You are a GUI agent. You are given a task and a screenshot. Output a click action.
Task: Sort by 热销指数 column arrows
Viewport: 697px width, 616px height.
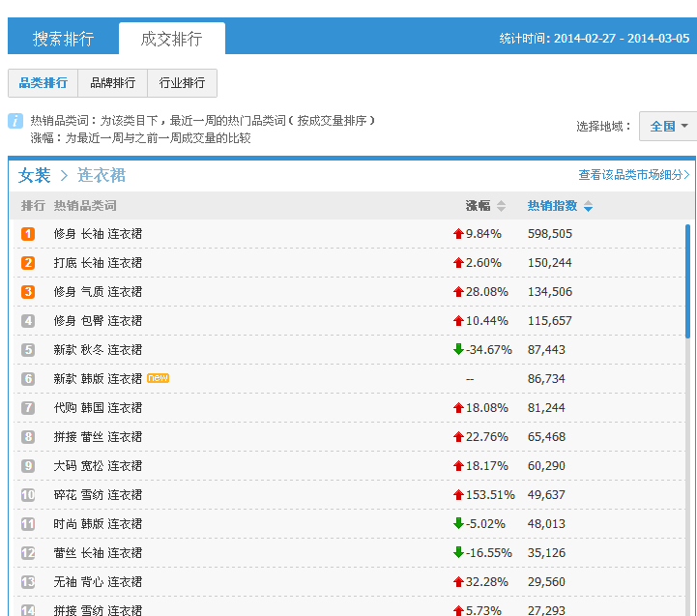pos(588,206)
